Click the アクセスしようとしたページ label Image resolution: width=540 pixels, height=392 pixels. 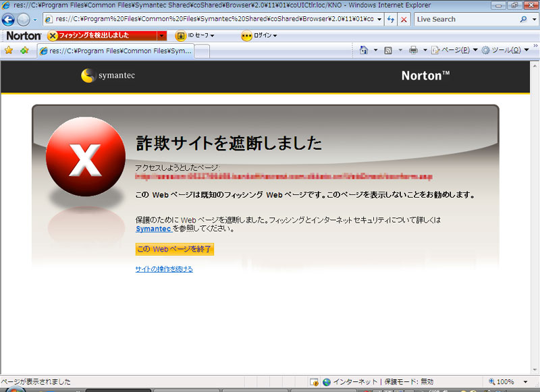[178, 168]
